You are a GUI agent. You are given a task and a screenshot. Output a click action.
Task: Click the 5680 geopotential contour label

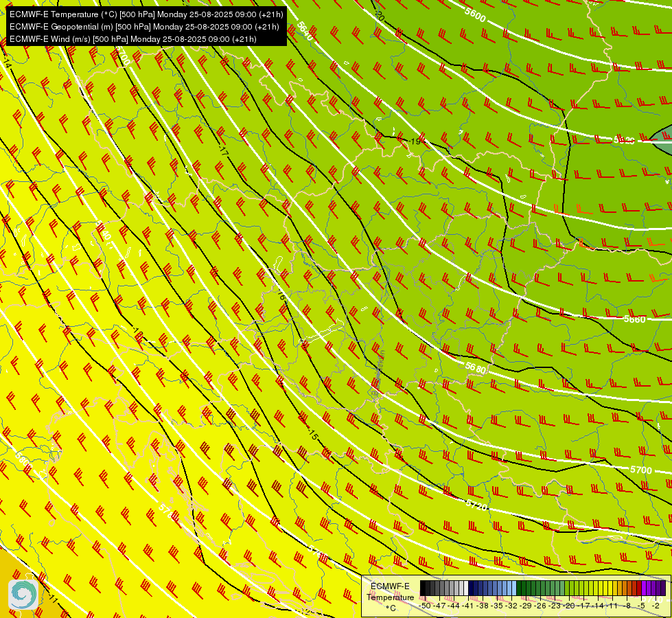pyautogui.click(x=476, y=368)
